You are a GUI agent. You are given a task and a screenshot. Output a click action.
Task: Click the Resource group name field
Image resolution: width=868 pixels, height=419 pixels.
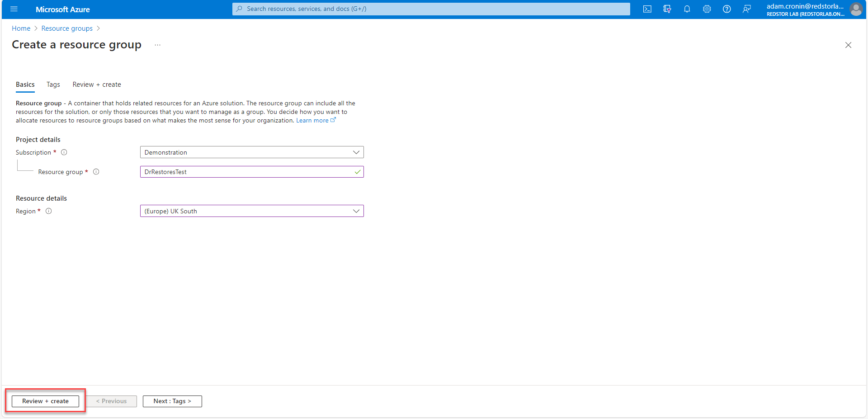(x=252, y=172)
